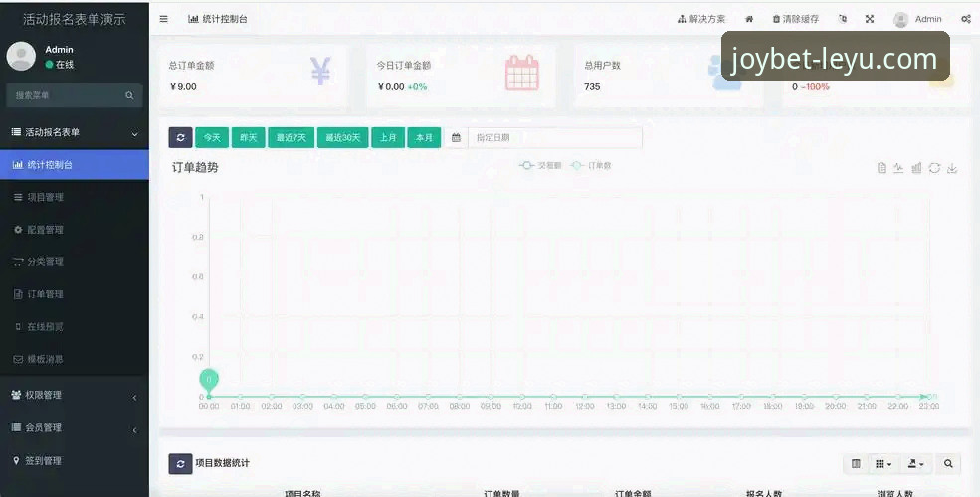The width and height of the screenshot is (980, 497).
Task: Click the calendar icon before date field
Action: [456, 138]
